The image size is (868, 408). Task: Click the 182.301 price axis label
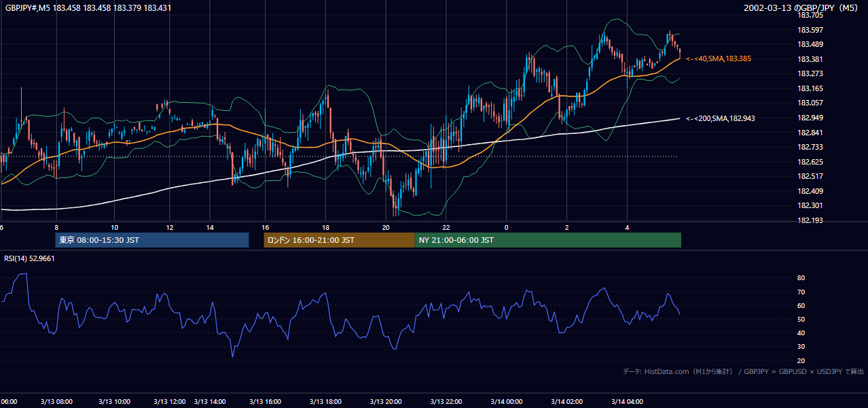coord(810,206)
